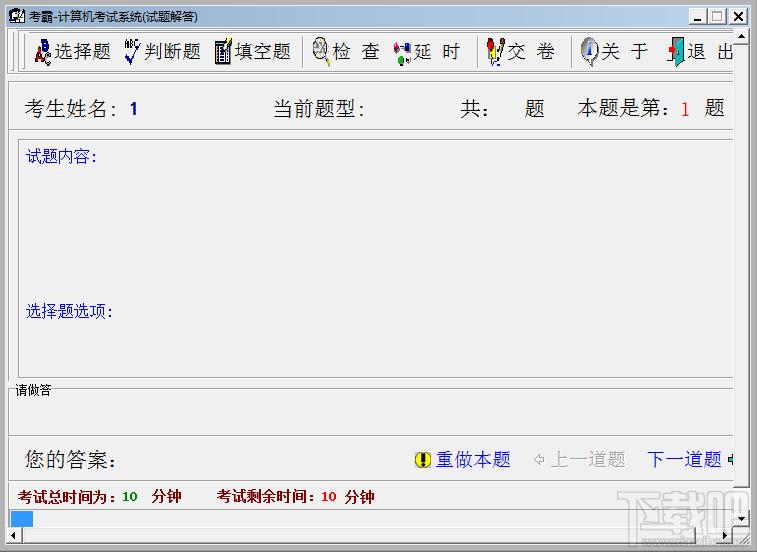Click the door icon beside 退出

676,52
